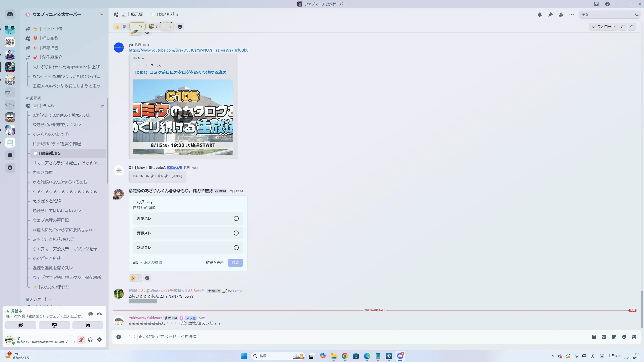
Task: Toggle the フォロー中 follow button
Action: click(x=603, y=27)
